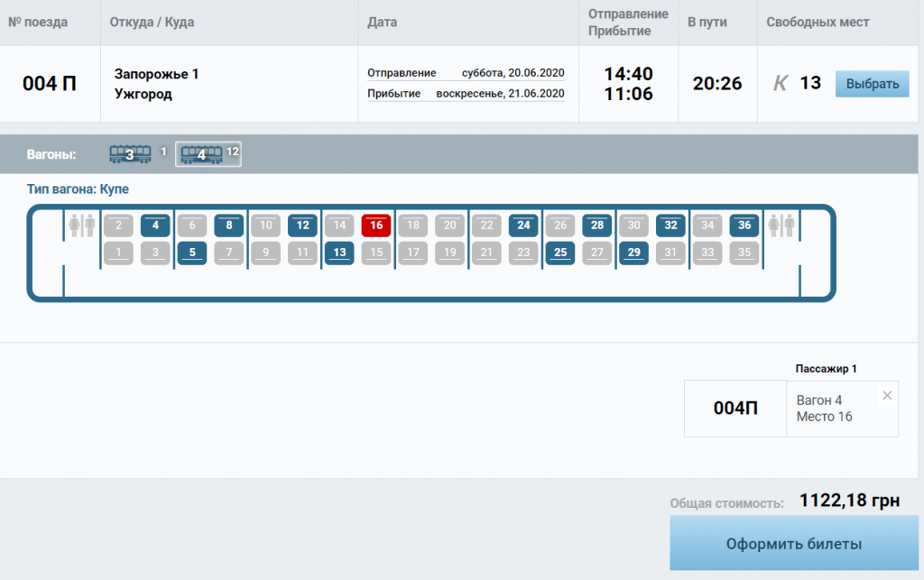Click the left restroom icon in the car
924x580 pixels.
81,226
